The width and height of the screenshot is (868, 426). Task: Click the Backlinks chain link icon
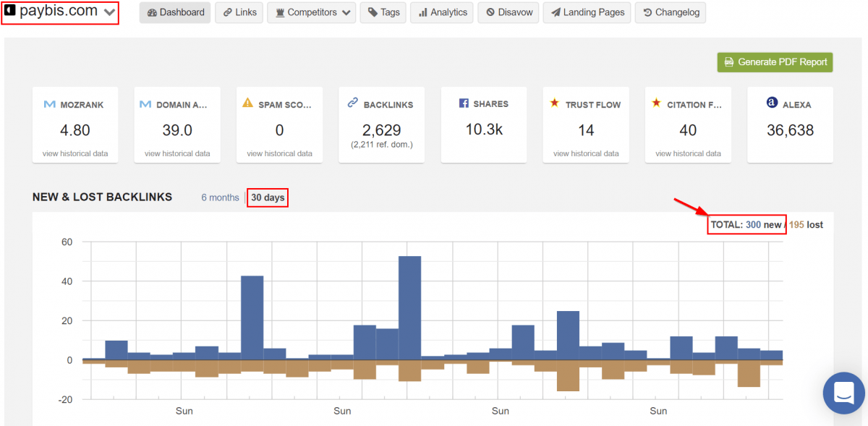coord(352,103)
